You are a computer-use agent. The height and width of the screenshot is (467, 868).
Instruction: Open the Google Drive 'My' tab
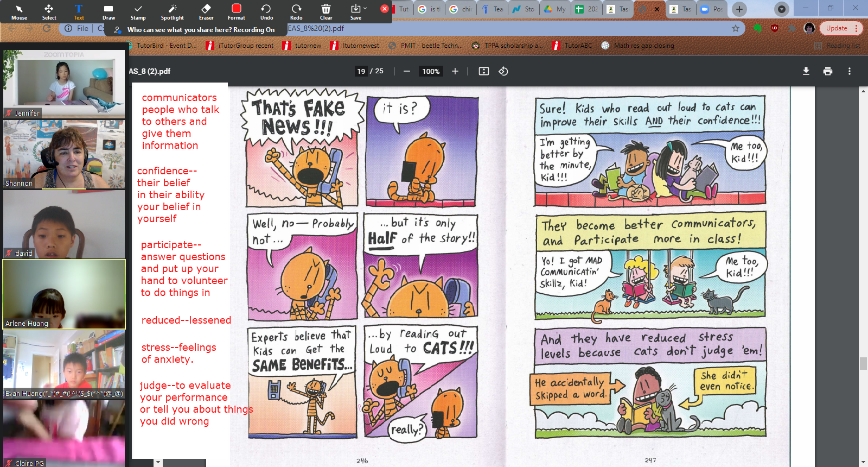point(556,9)
